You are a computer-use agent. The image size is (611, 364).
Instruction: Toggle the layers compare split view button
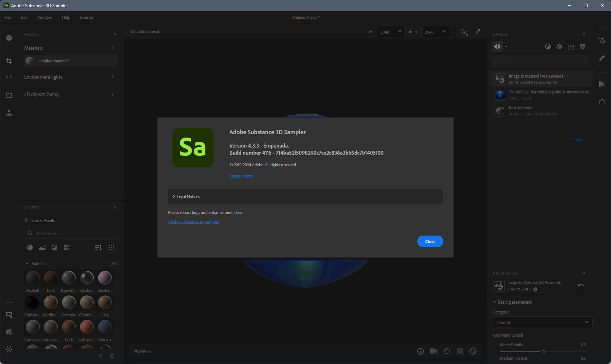(x=497, y=47)
